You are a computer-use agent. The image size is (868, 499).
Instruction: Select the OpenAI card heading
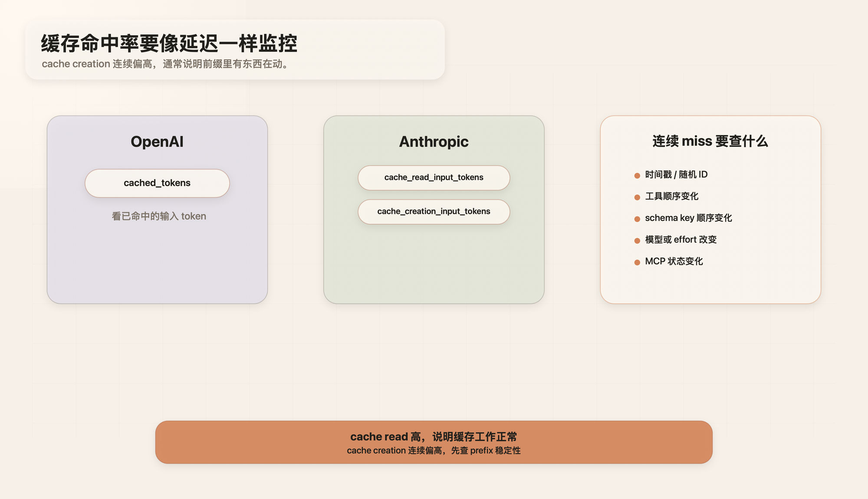(157, 141)
